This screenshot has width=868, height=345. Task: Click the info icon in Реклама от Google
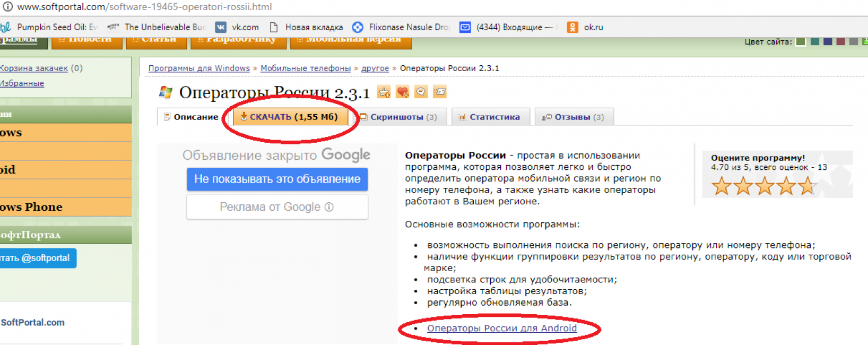tap(329, 207)
